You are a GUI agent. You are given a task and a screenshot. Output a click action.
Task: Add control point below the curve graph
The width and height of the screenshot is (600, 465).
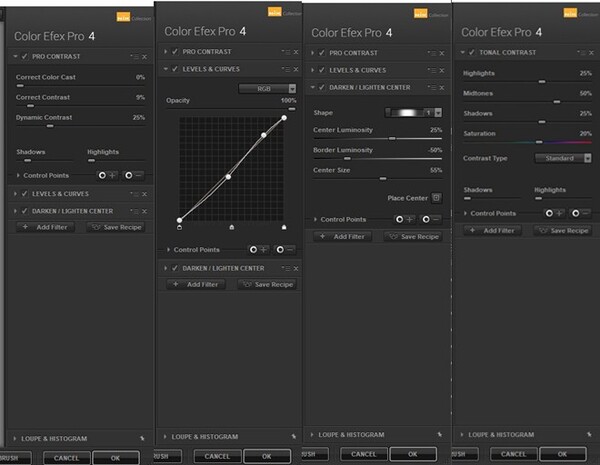coord(259,250)
